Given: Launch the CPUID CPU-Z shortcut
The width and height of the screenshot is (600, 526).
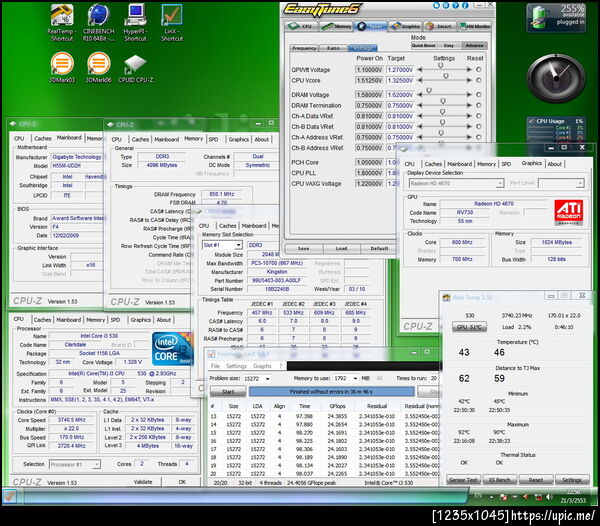Looking at the screenshot, I should click(x=134, y=65).
